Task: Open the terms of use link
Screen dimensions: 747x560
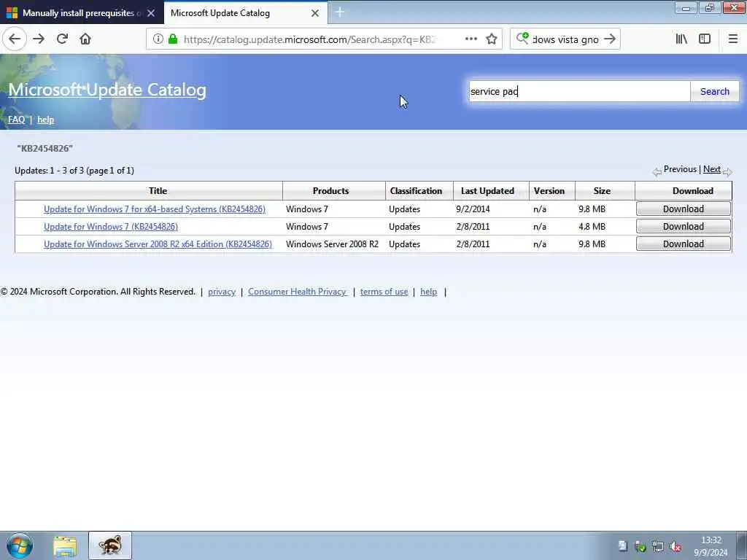Action: click(x=384, y=292)
